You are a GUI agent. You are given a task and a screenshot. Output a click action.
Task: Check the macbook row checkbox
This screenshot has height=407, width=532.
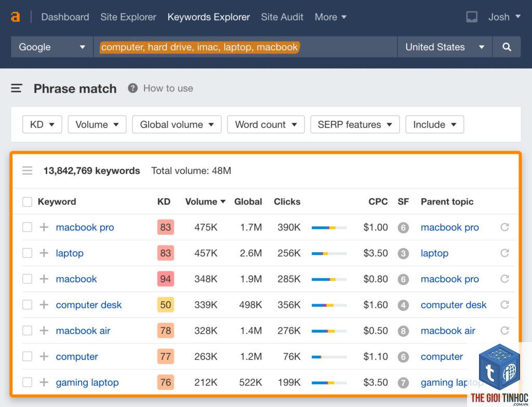(27, 278)
